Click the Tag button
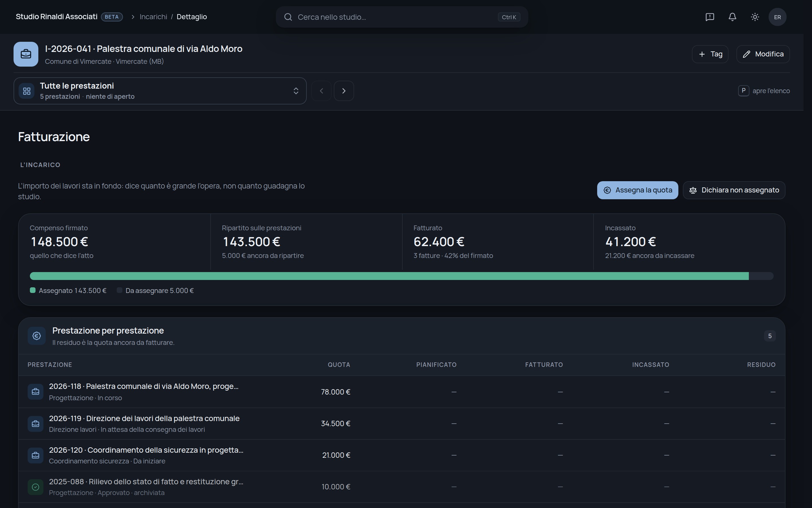Viewport: 812px width, 508px height. click(x=710, y=54)
